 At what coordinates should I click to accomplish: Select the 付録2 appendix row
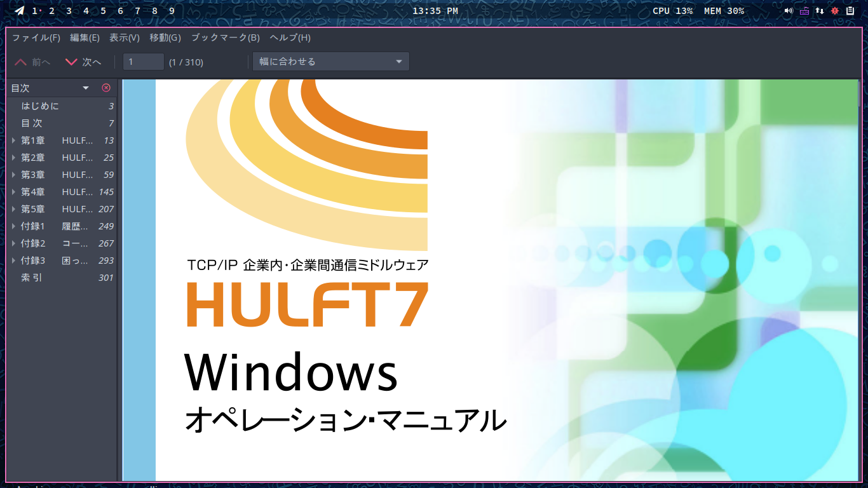coord(62,243)
